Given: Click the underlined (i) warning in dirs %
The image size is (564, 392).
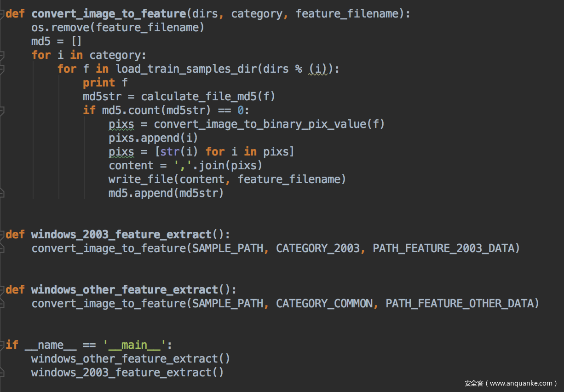Looking at the screenshot, I should [318, 69].
